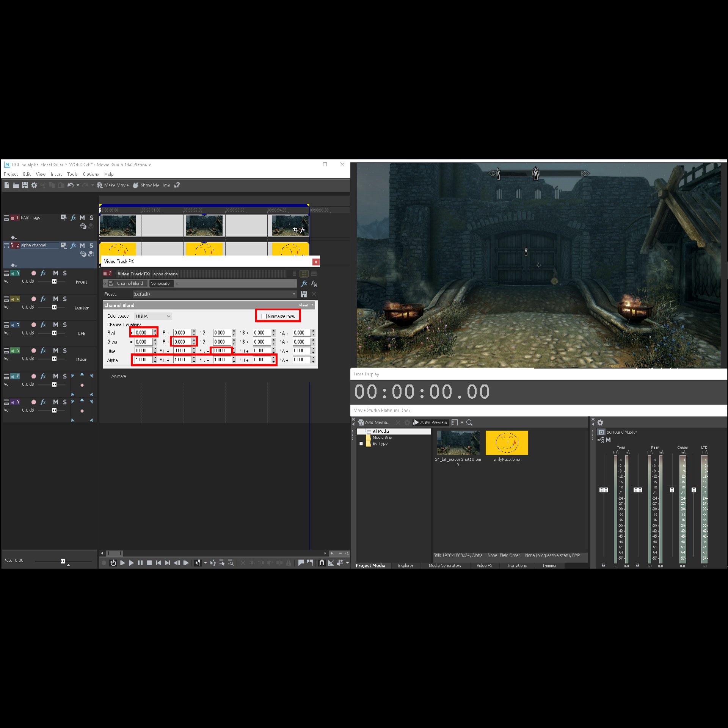Remove selected plug-in in Video Track FX
The image size is (728, 728).
tap(314, 284)
